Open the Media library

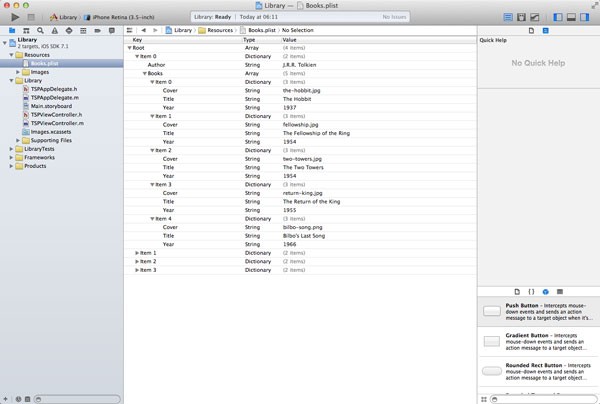[560, 292]
